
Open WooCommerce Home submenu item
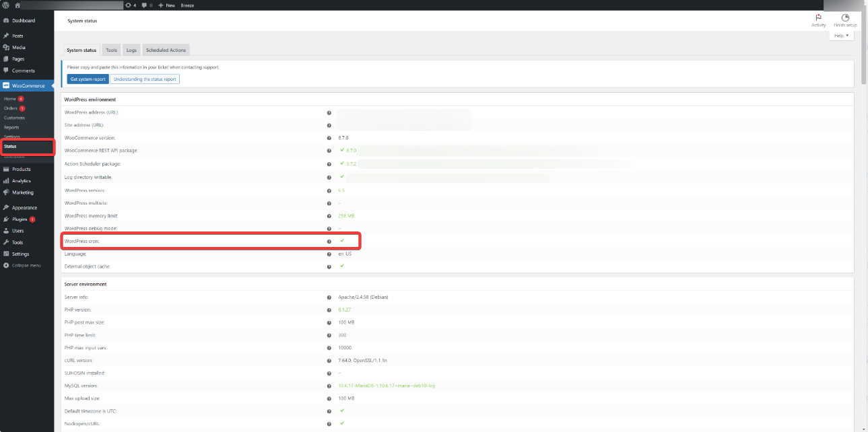coord(10,99)
